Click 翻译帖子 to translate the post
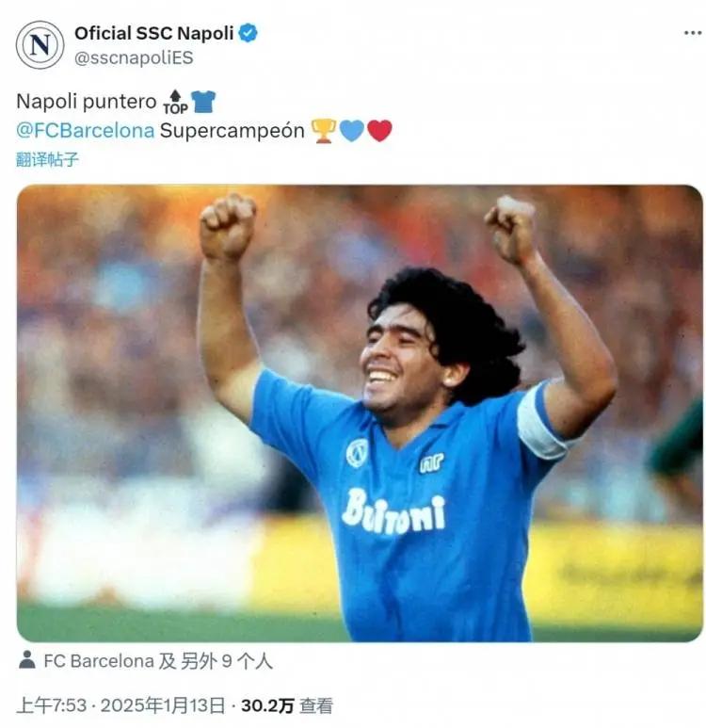 click(x=47, y=160)
